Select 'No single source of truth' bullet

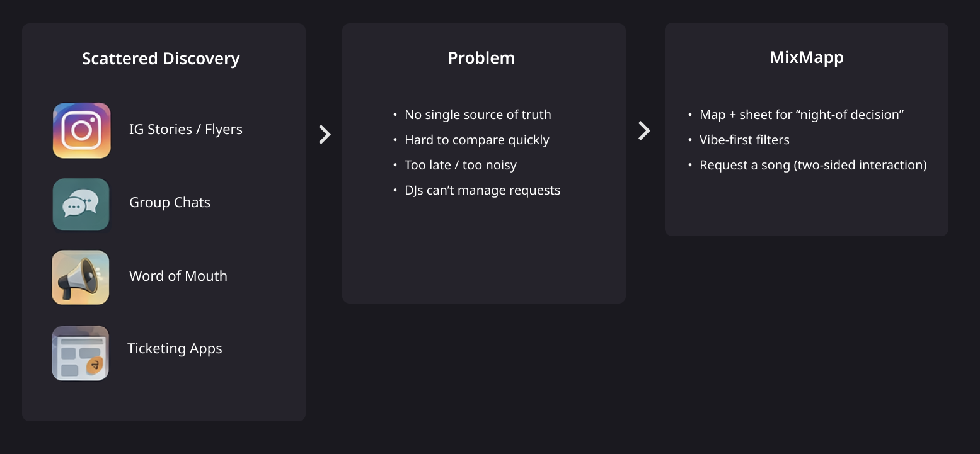(478, 115)
